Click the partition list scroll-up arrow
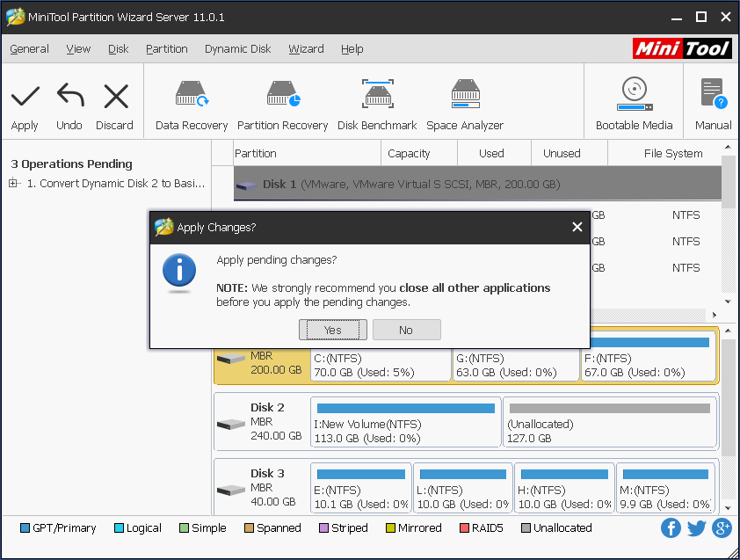This screenshot has height=560, width=740. [x=728, y=148]
